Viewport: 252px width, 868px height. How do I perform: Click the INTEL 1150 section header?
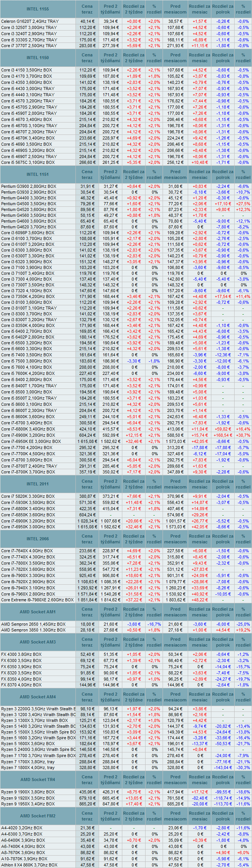pyautogui.click(x=38, y=58)
